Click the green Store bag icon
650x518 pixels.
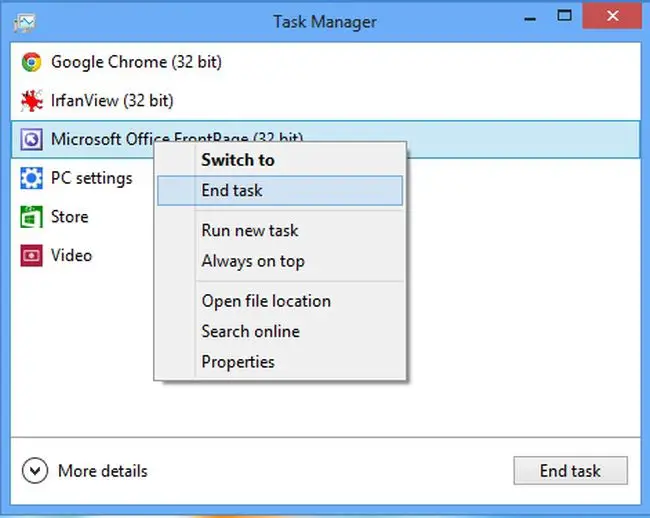(x=32, y=217)
